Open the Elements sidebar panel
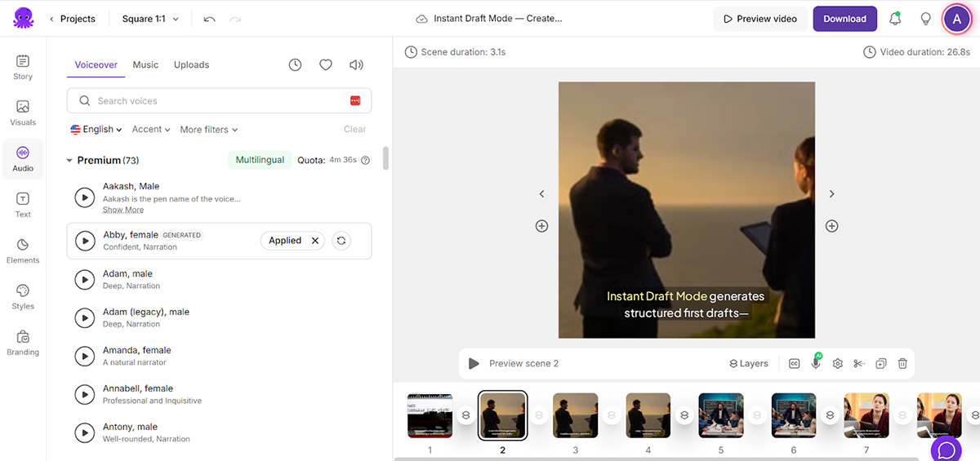 [23, 250]
